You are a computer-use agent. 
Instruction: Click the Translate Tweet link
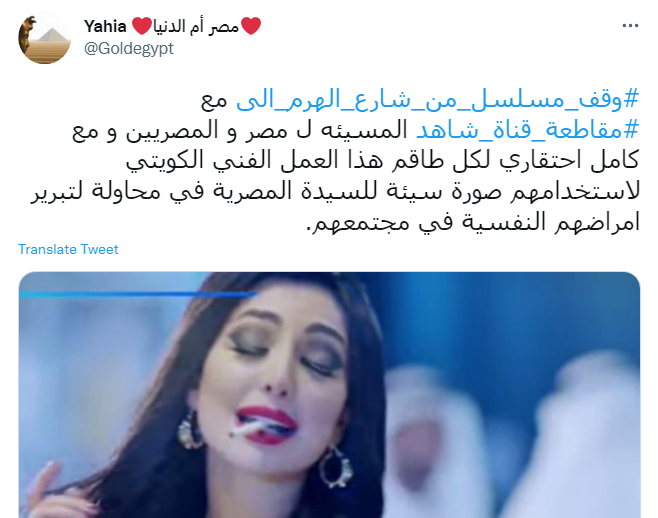[68, 249]
